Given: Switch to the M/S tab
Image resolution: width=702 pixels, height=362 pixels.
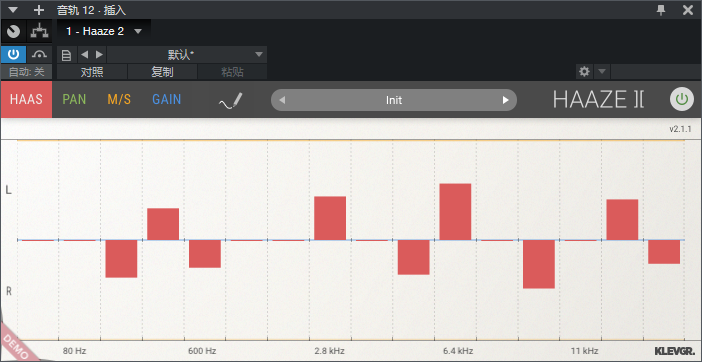Looking at the screenshot, I should pos(119,99).
